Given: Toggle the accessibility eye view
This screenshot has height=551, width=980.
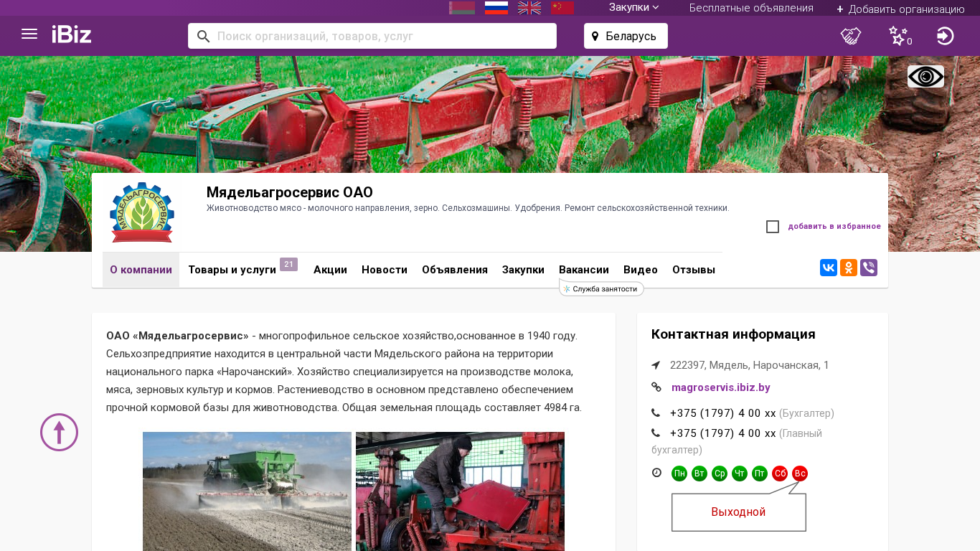Looking at the screenshot, I should 925,77.
